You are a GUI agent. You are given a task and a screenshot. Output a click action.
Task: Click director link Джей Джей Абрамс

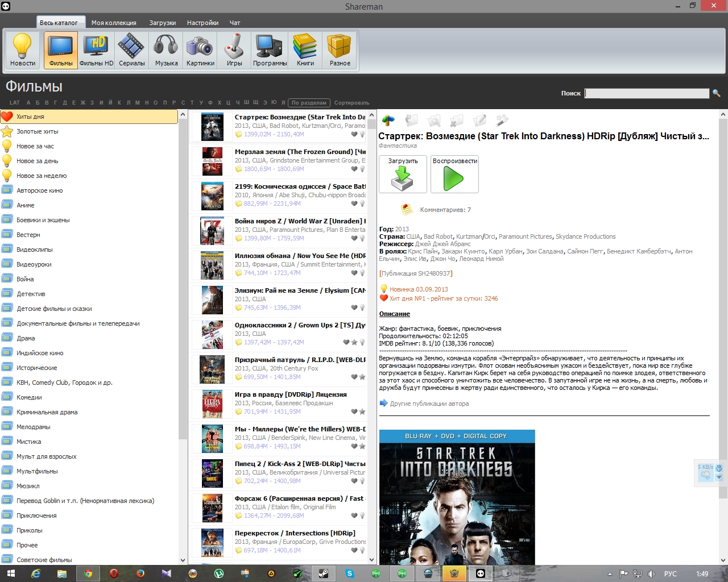pos(443,244)
